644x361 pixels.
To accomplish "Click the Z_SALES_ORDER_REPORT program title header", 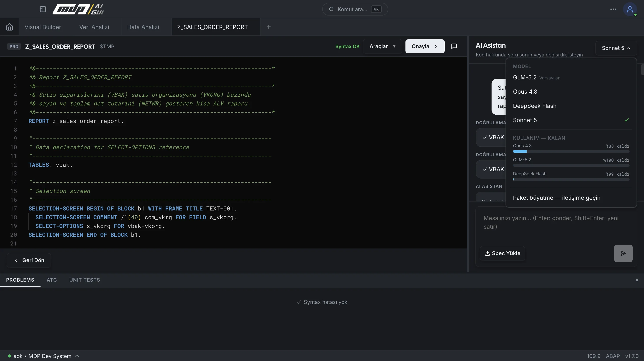I will pyautogui.click(x=60, y=46).
